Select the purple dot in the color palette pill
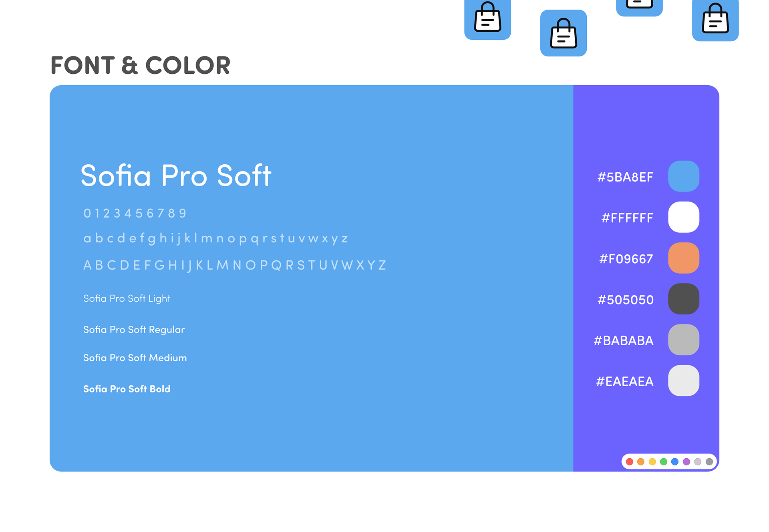The height and width of the screenshot is (532, 769). 686,461
